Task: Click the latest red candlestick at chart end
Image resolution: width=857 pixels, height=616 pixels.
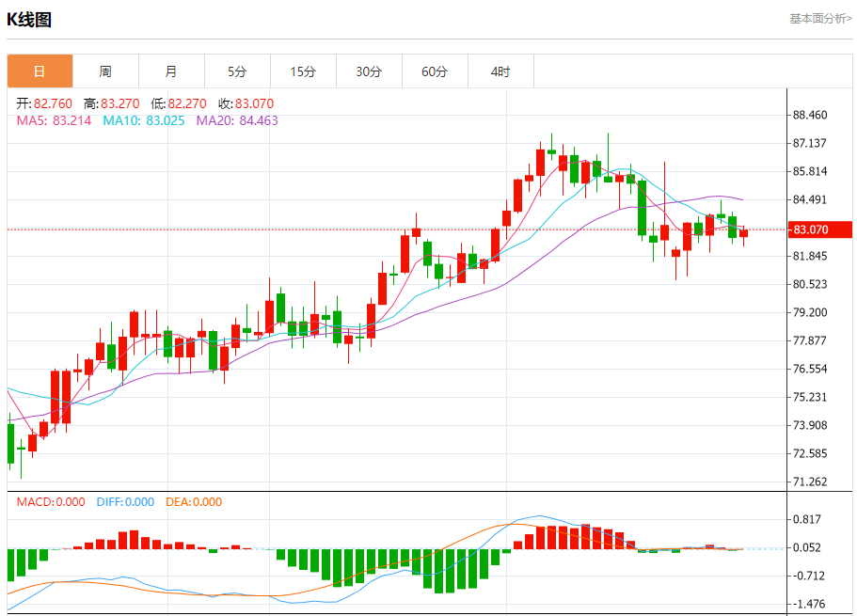Action: [x=744, y=234]
